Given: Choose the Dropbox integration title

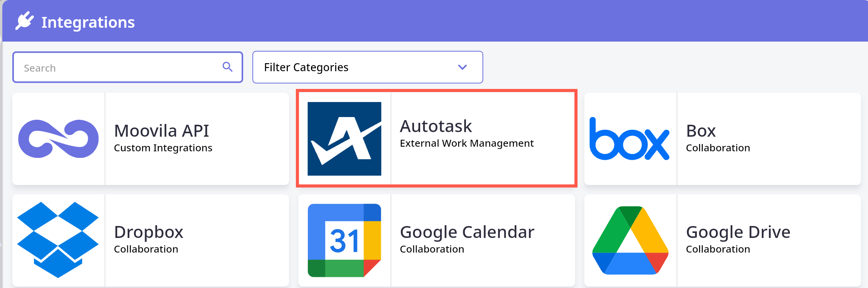Looking at the screenshot, I should click(149, 232).
